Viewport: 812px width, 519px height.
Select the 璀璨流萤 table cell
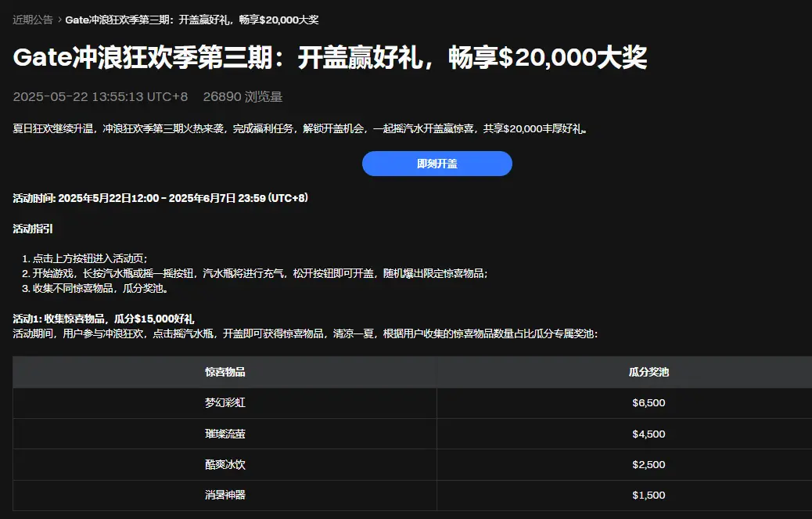tap(225, 434)
